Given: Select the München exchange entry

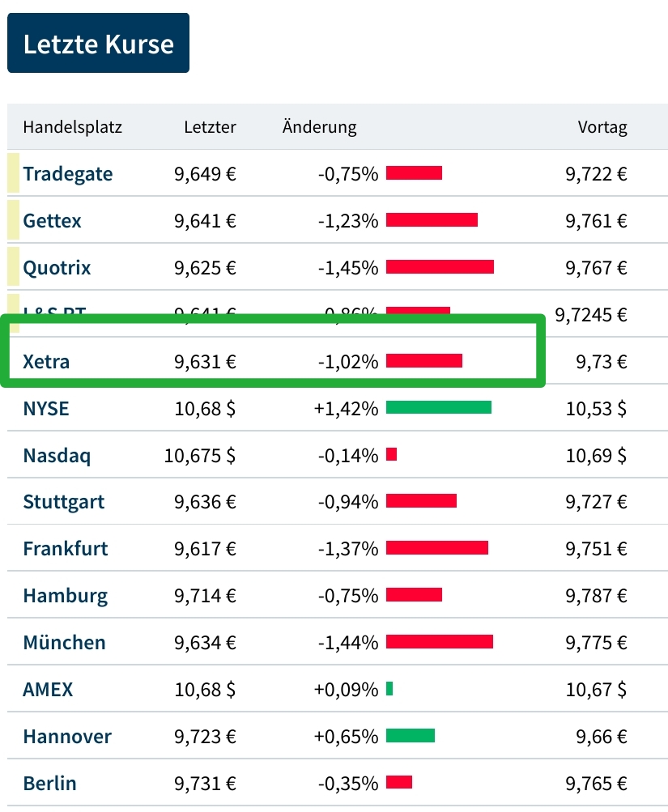Looking at the screenshot, I should [x=65, y=643].
